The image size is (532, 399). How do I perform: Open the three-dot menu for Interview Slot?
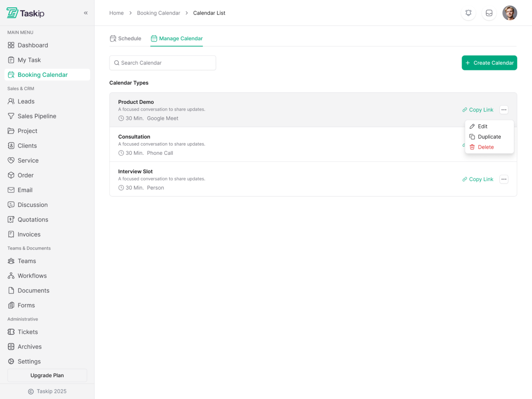coord(504,179)
